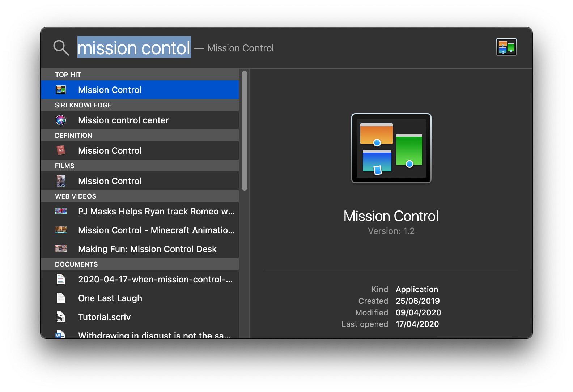Viewport: 573px width, 392px height.
Task: Click the large Mission Control preview icon
Action: [x=391, y=148]
